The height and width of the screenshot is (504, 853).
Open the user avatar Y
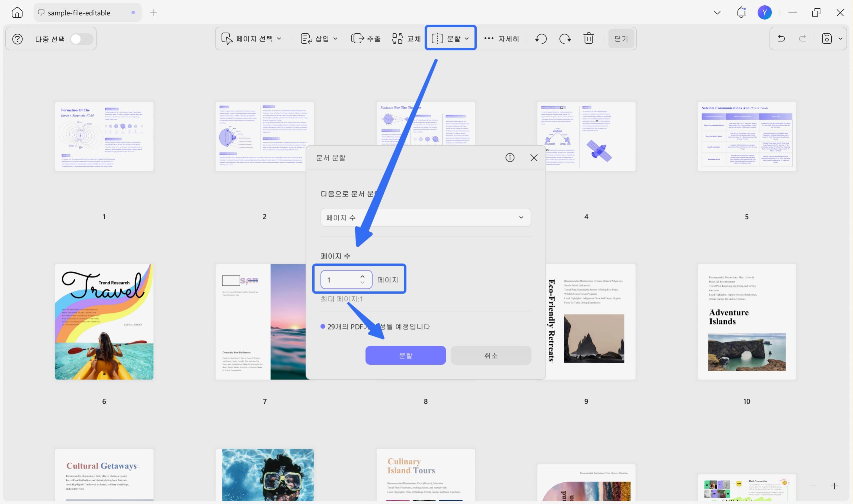pyautogui.click(x=764, y=13)
